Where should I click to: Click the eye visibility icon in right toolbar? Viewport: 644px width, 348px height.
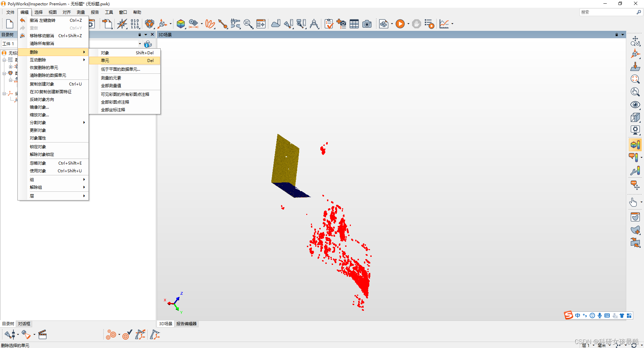[x=635, y=105]
